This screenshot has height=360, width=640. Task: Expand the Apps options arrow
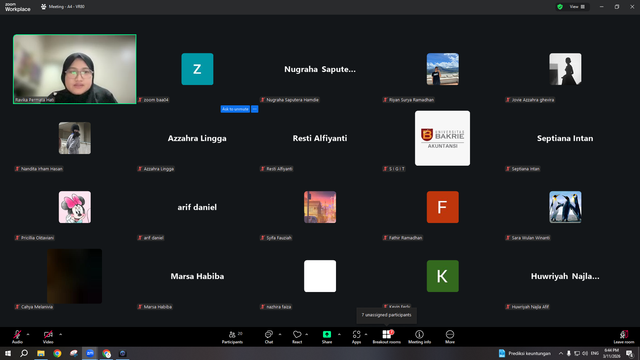[x=366, y=334]
